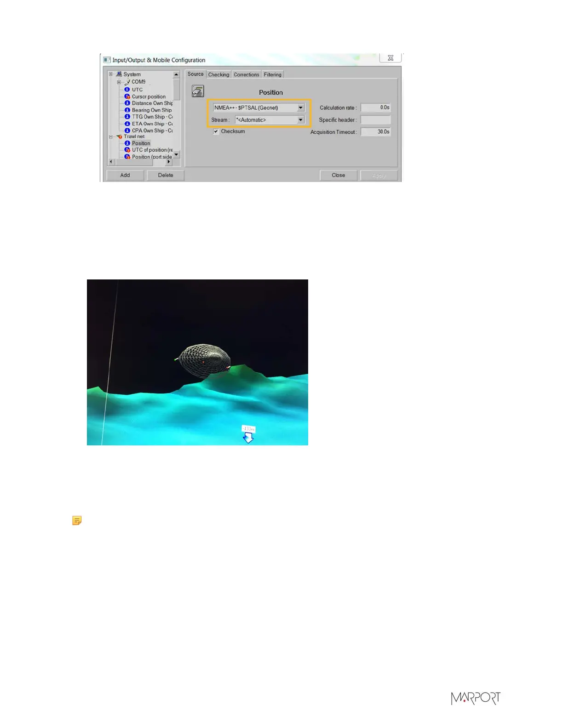Switch to the Source tab

pyautogui.click(x=195, y=74)
